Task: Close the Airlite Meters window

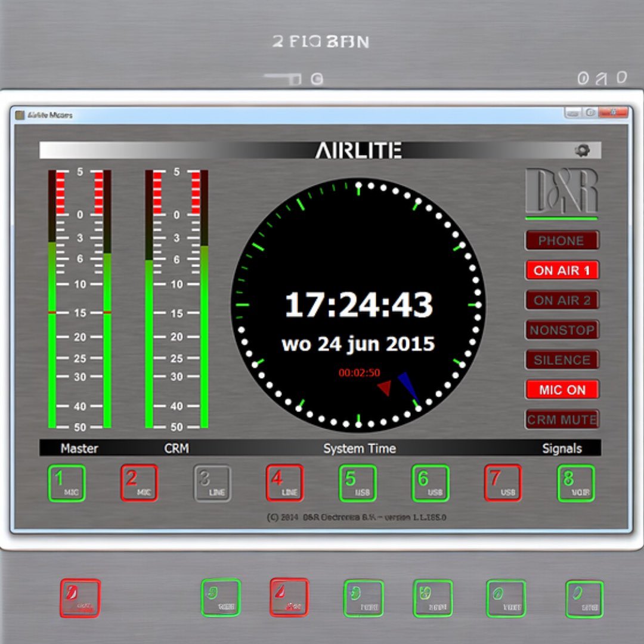Action: click(x=613, y=112)
